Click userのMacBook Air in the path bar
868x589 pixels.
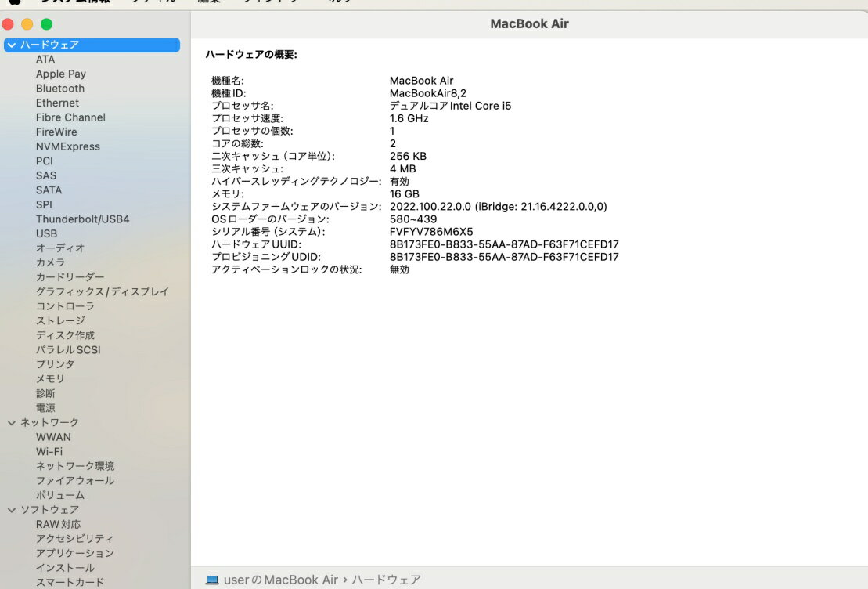point(281,580)
